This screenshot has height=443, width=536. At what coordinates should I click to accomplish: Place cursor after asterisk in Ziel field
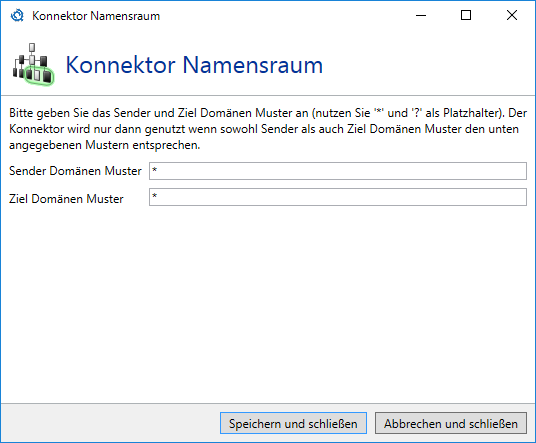(158, 197)
